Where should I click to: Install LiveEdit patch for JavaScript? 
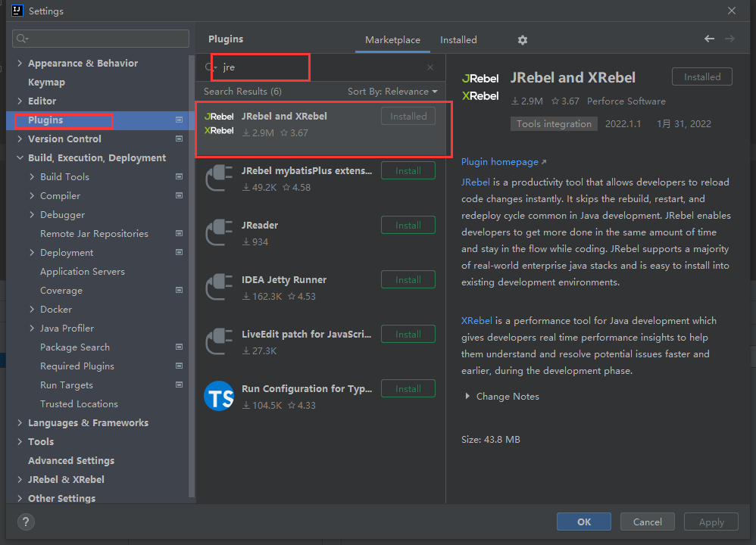pyautogui.click(x=408, y=334)
